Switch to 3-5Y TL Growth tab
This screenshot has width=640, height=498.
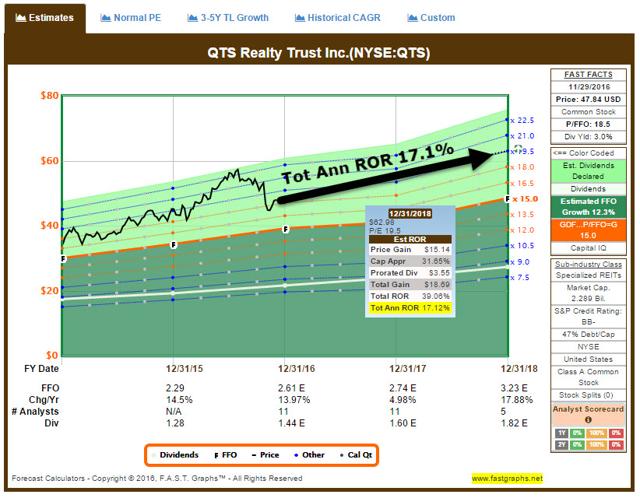tap(228, 18)
